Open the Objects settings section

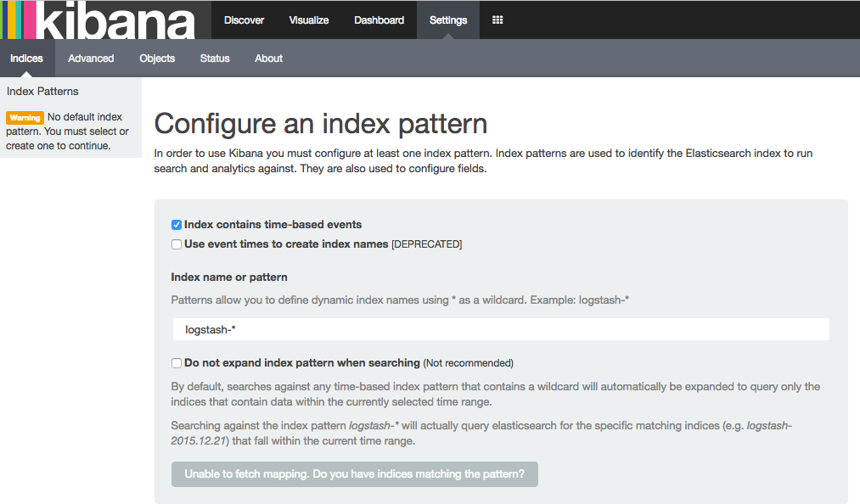(x=157, y=59)
